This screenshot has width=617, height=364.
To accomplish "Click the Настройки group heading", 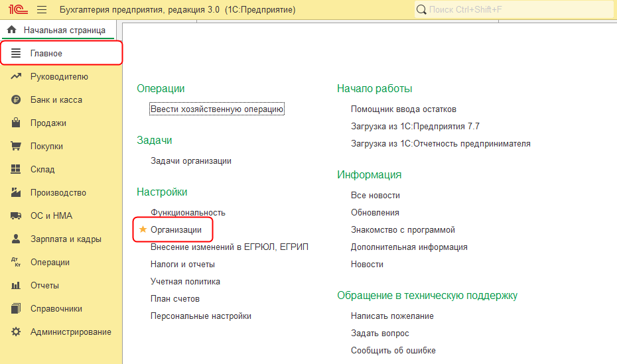I will tap(162, 192).
